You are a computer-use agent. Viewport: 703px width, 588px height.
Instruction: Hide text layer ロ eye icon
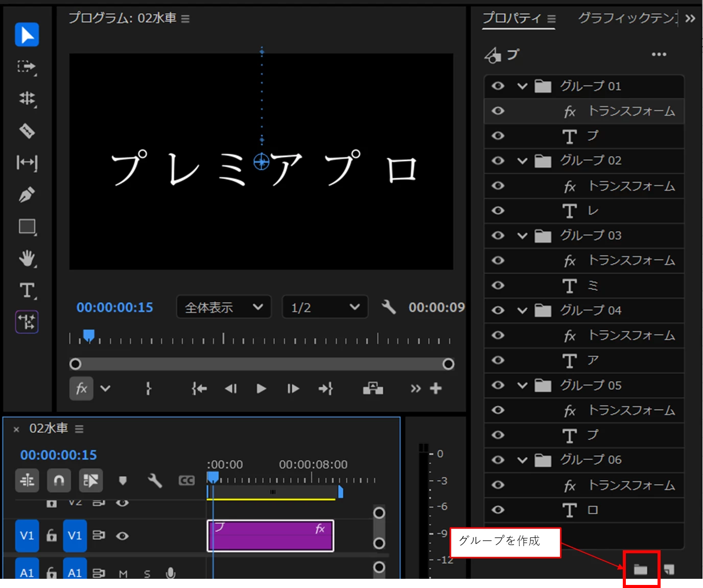click(x=498, y=510)
